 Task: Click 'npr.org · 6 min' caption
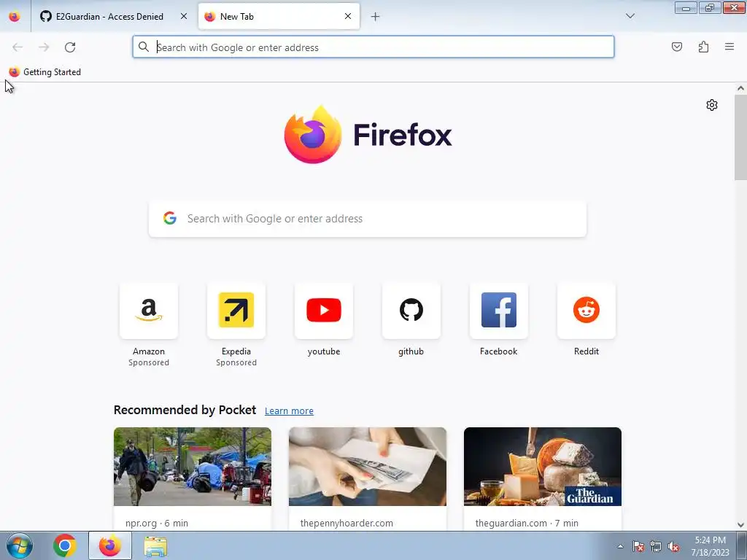pos(157,523)
